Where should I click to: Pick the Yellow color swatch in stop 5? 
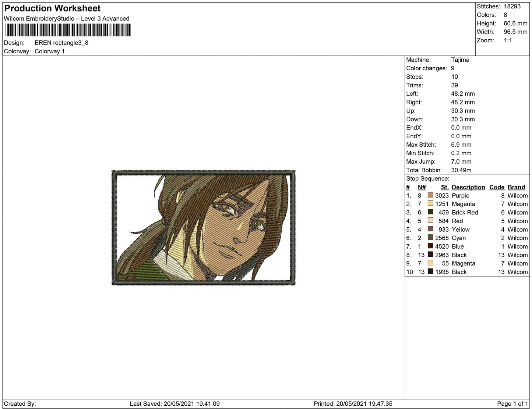coord(430,229)
